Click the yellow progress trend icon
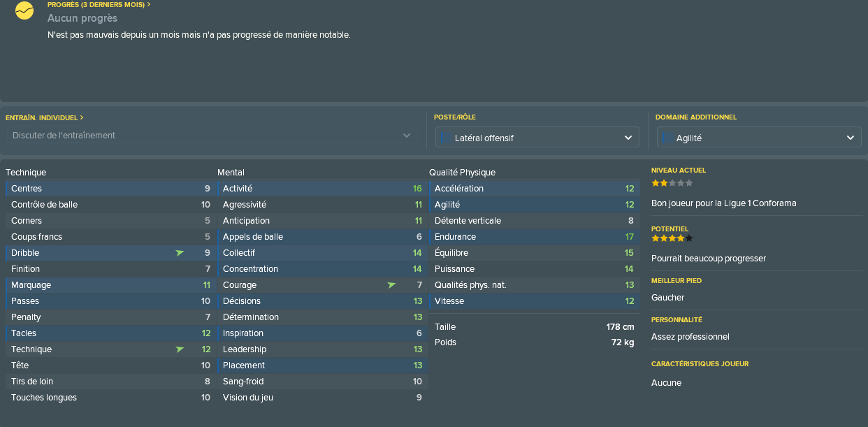868x427 pixels. [24, 11]
